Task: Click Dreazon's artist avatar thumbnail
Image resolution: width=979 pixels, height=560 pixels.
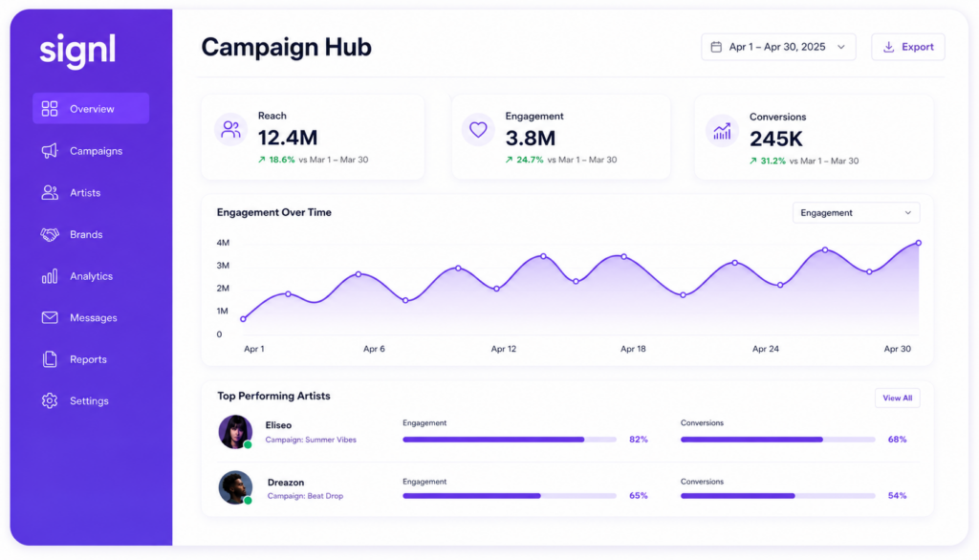Action: 235,487
